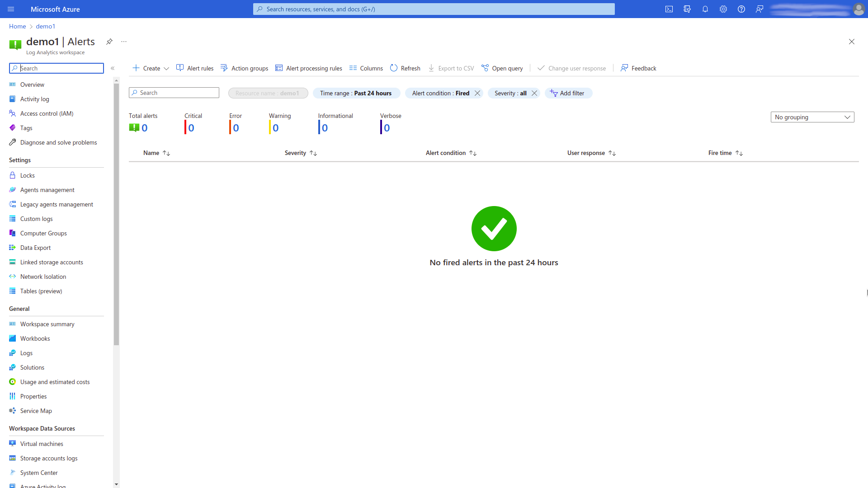Open Workbooks
This screenshot has width=868, height=488.
tap(57, 338)
